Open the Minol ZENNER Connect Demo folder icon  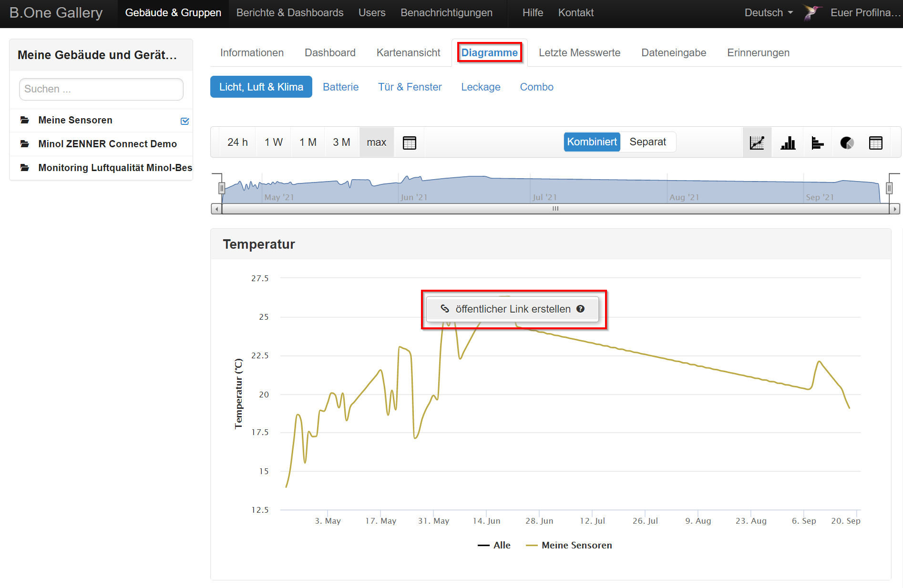tap(25, 144)
